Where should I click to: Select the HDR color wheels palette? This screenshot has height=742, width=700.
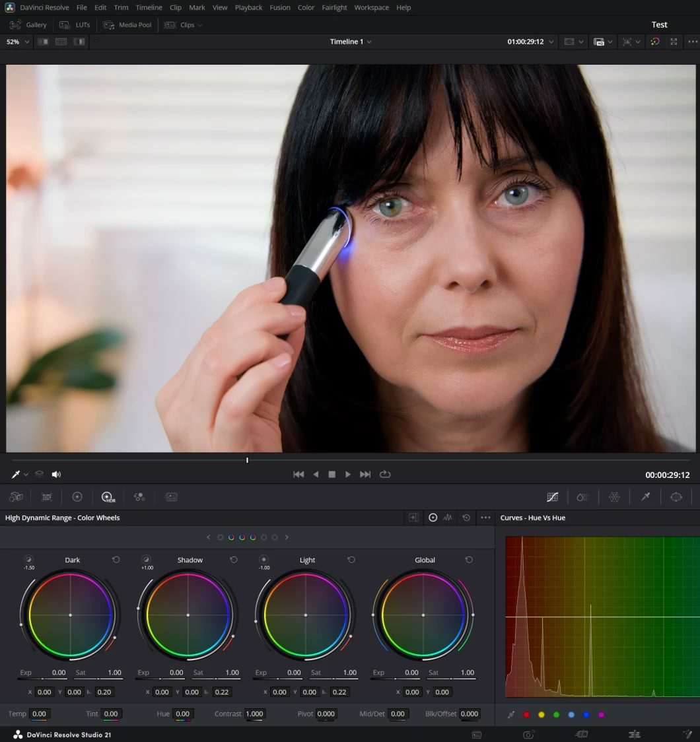pyautogui.click(x=108, y=497)
